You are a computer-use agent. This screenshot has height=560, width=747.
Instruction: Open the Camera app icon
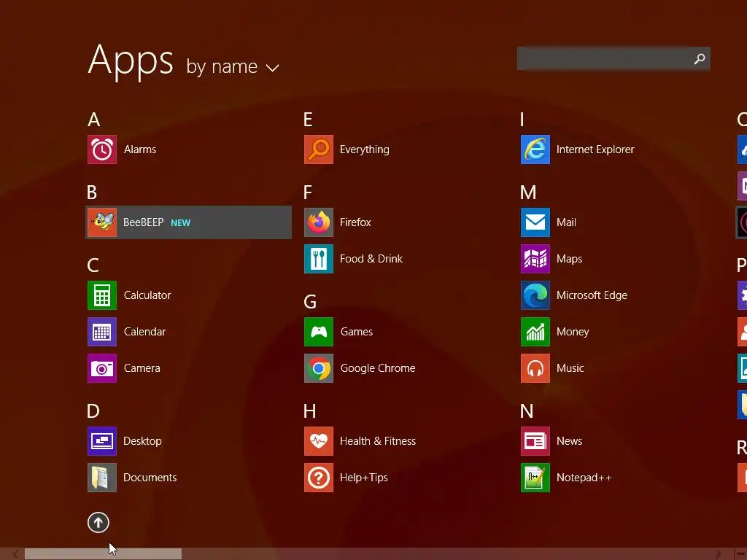click(102, 368)
